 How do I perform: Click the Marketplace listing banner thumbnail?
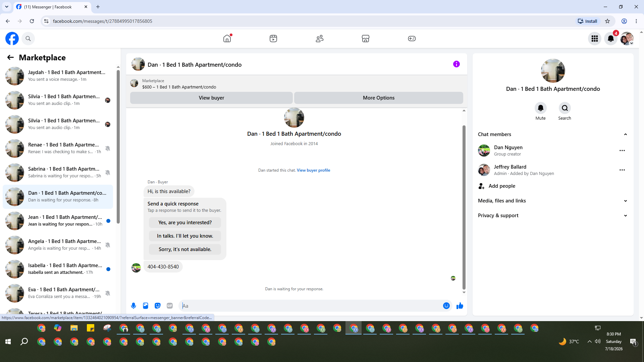click(x=134, y=83)
